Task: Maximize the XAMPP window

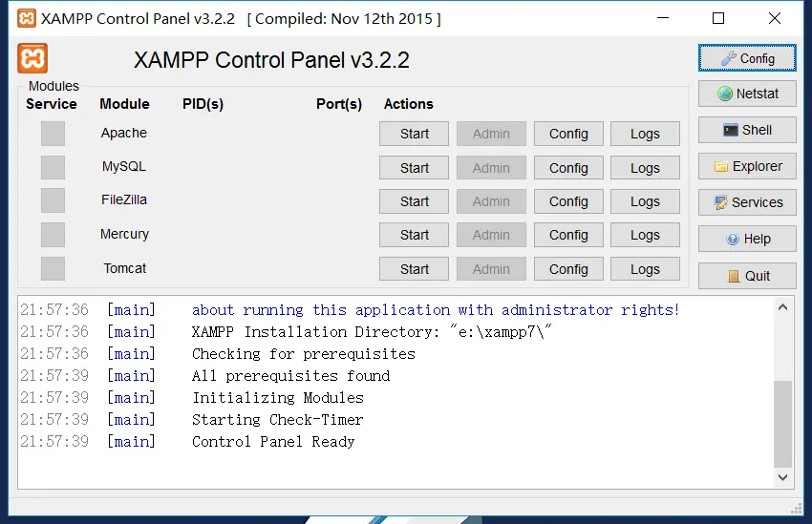Action: click(x=718, y=18)
